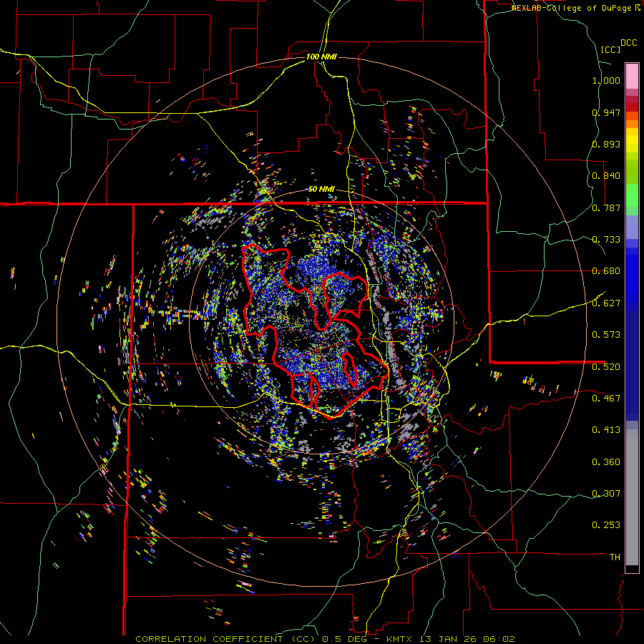Click the 50 NMI range ring label
The height and width of the screenshot is (644, 644).
[321, 189]
